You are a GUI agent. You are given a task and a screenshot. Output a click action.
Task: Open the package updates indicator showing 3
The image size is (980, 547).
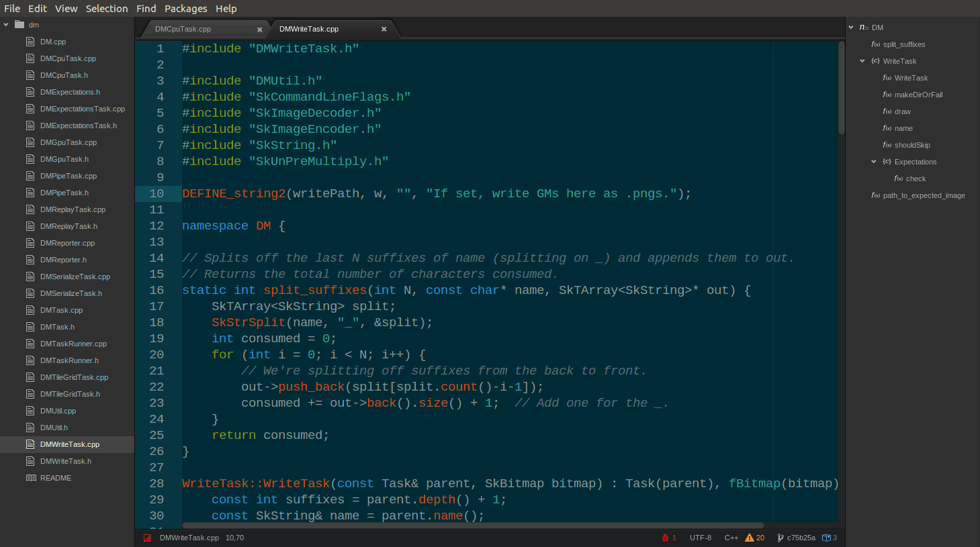830,538
